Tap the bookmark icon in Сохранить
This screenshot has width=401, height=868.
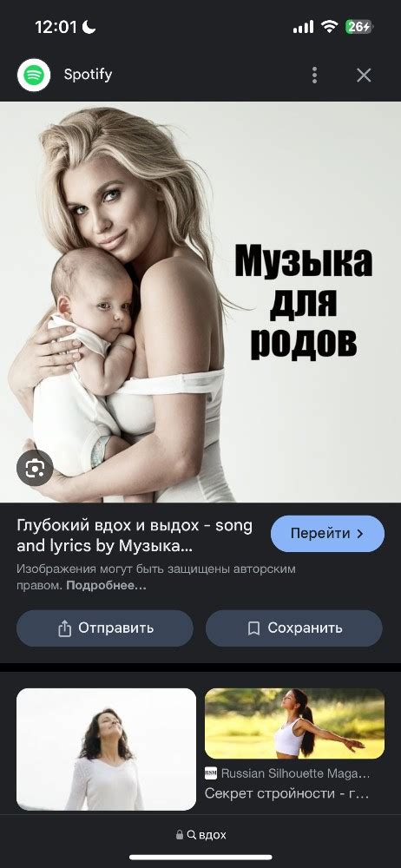click(253, 628)
